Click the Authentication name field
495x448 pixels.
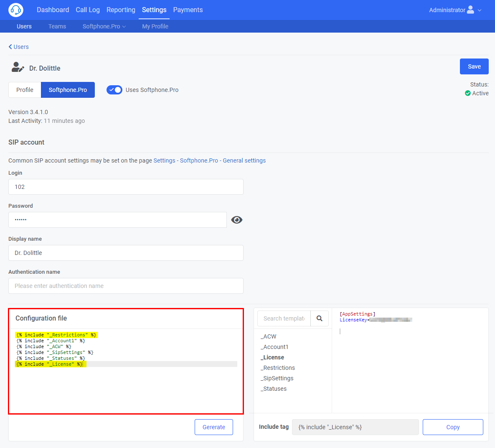pos(126,286)
